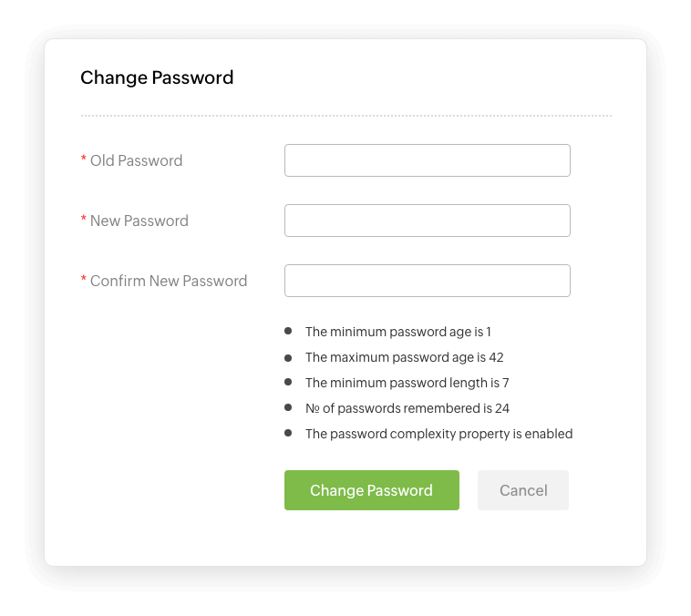Click the Old Password field label

pos(136,160)
